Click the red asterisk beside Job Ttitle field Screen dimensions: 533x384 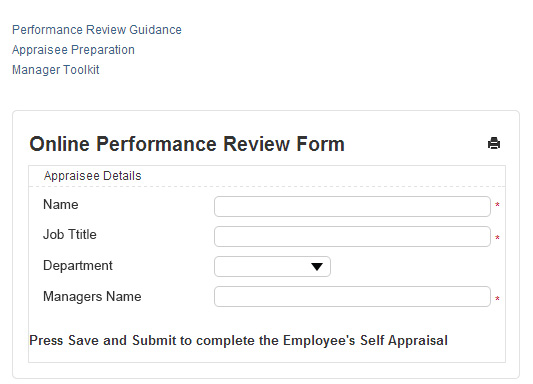(x=497, y=238)
